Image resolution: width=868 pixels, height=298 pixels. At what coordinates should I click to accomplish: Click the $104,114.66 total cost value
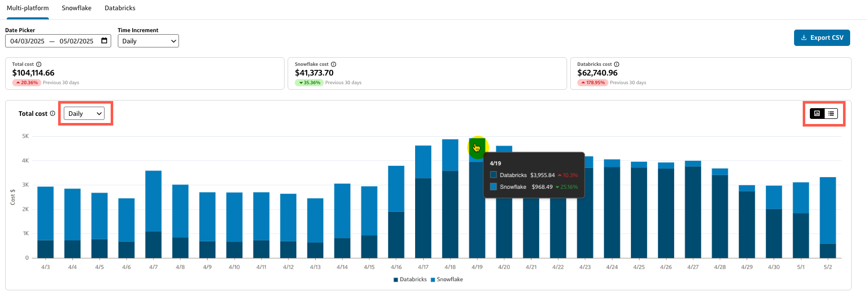[33, 73]
